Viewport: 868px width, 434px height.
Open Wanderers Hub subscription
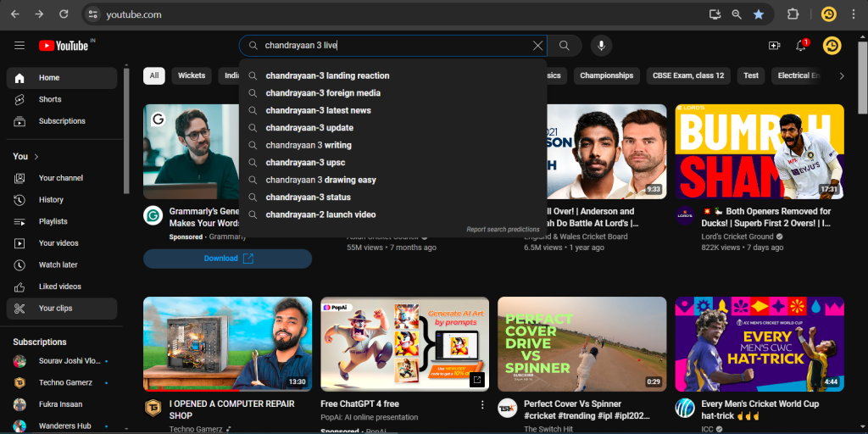tap(61, 426)
